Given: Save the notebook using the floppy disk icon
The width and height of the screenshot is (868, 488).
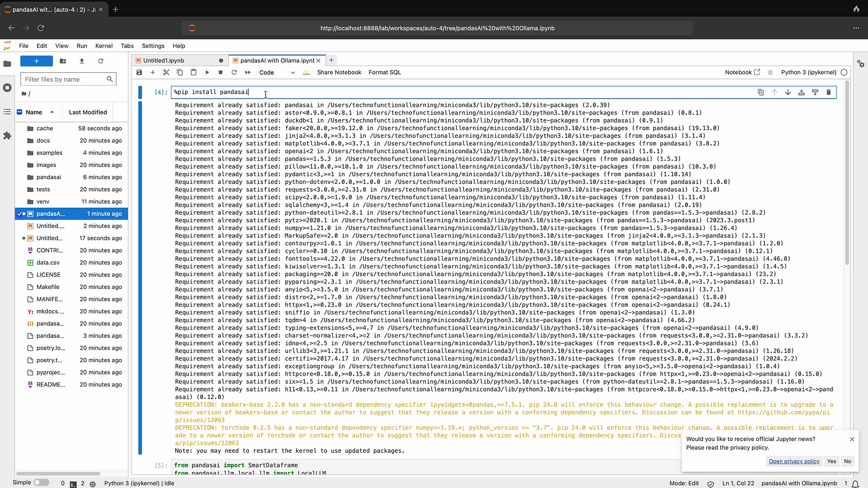Looking at the screenshot, I should pos(139,72).
